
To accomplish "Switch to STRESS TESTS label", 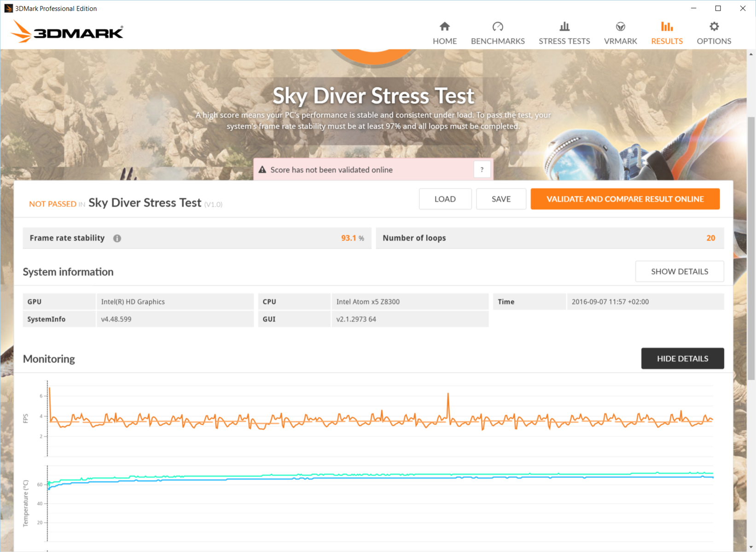I will [x=564, y=41].
